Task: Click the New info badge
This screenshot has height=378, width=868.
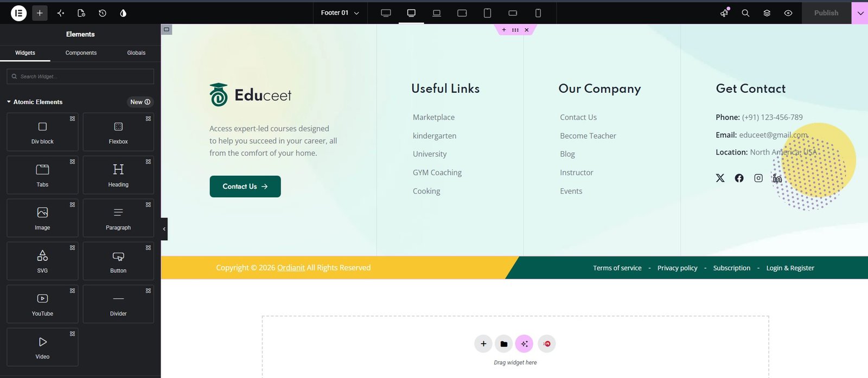Action: pyautogui.click(x=141, y=102)
